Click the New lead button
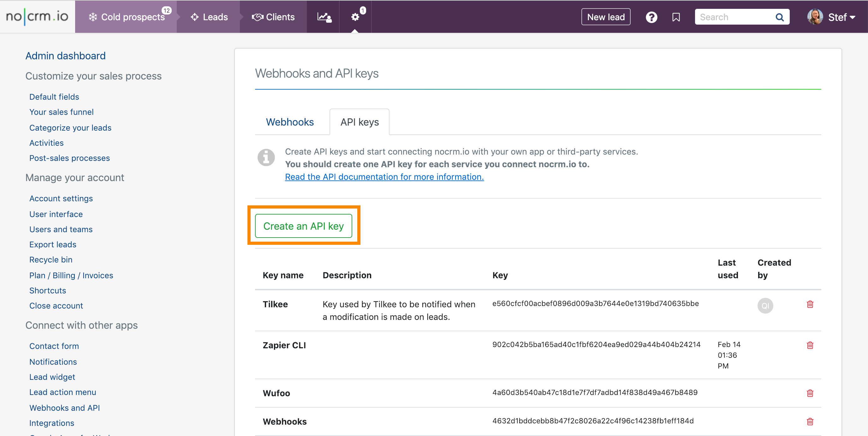This screenshot has width=868, height=436. click(605, 17)
